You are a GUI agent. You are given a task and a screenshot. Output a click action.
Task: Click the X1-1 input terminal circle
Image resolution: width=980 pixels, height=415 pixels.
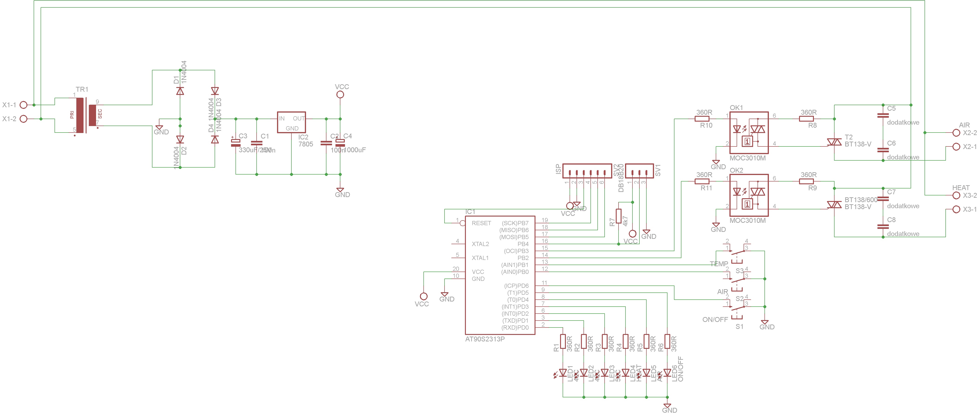pos(24,105)
